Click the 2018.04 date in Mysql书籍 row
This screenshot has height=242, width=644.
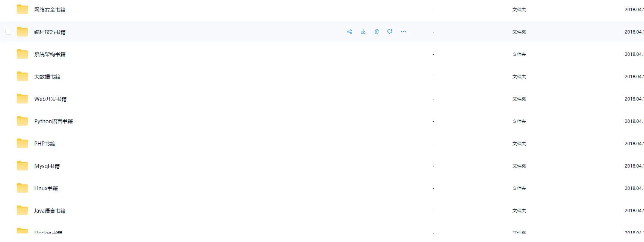pos(634,166)
